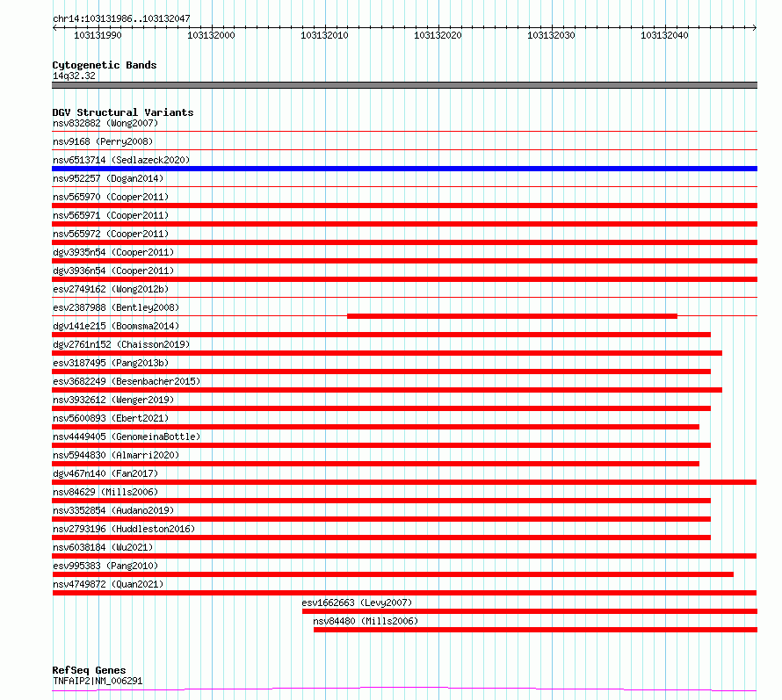Open variant dgv3935n54 (Cooper2011)
Image resolution: width=782 pixels, height=700 pixels.
pos(113,252)
